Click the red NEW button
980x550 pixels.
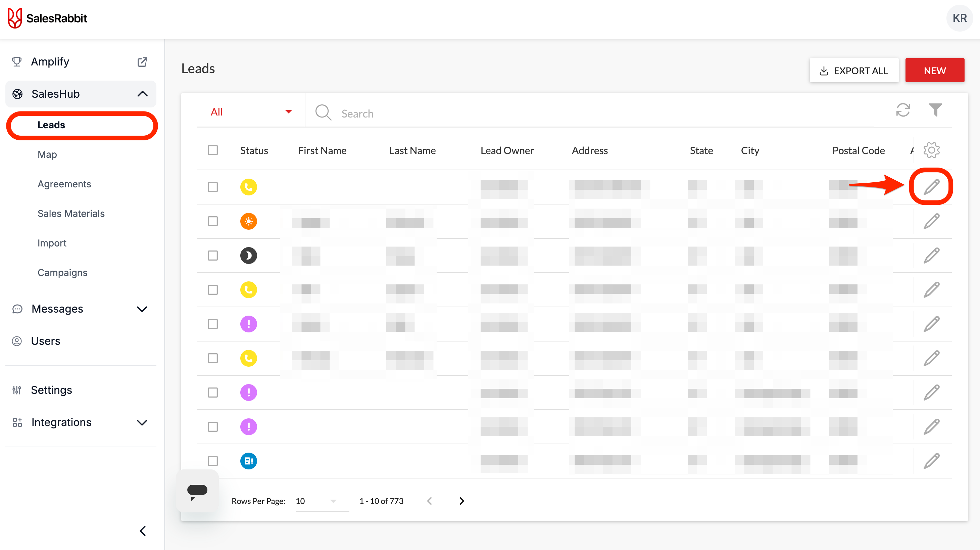click(934, 71)
